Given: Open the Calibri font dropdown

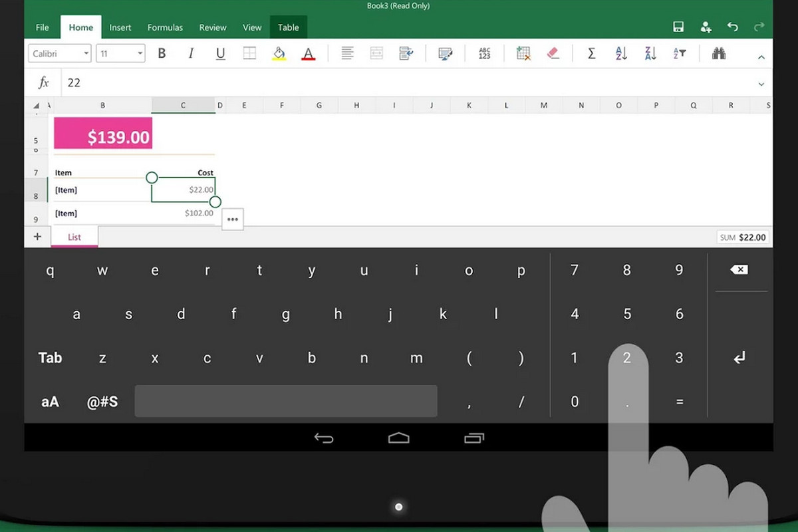Looking at the screenshot, I should point(59,53).
